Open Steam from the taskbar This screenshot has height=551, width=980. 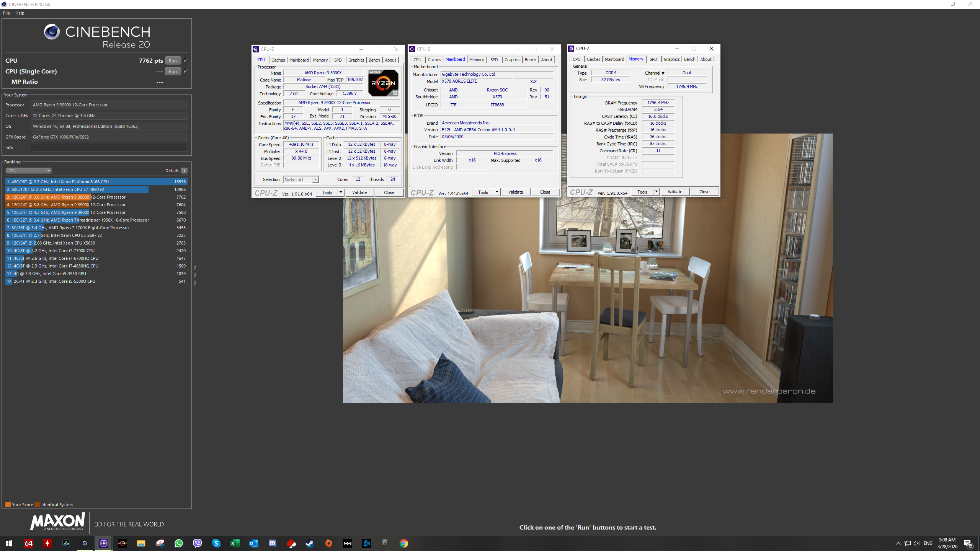pos(310,543)
